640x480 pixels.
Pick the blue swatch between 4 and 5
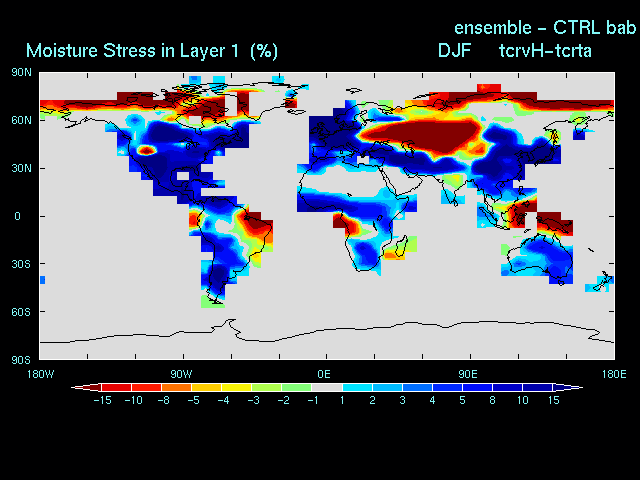[447, 387]
